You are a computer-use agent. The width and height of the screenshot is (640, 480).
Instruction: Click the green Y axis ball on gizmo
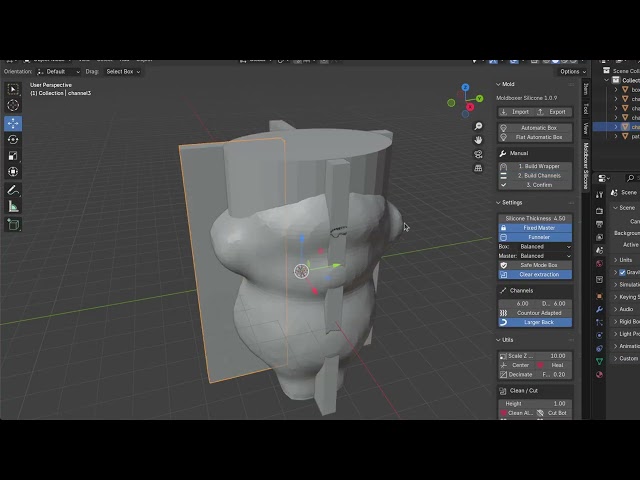pos(479,98)
